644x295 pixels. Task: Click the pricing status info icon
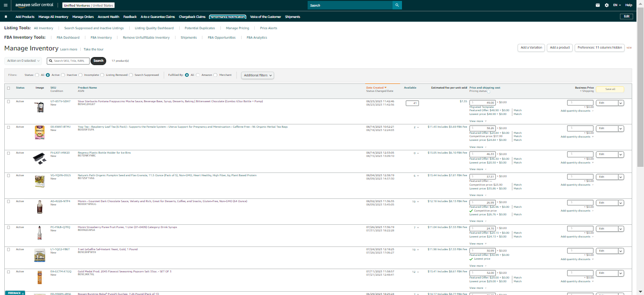(489, 91)
